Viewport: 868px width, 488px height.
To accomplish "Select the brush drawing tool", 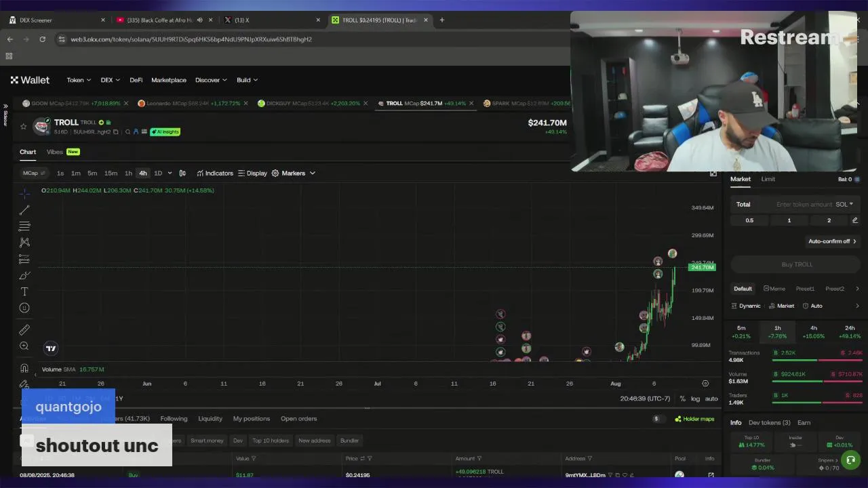I will [24, 275].
